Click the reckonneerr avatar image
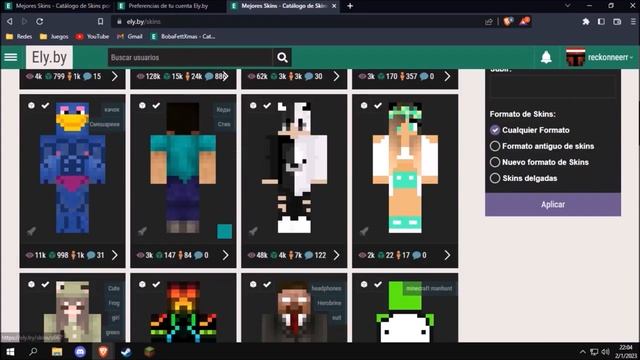This screenshot has height=360, width=640. pos(576,57)
